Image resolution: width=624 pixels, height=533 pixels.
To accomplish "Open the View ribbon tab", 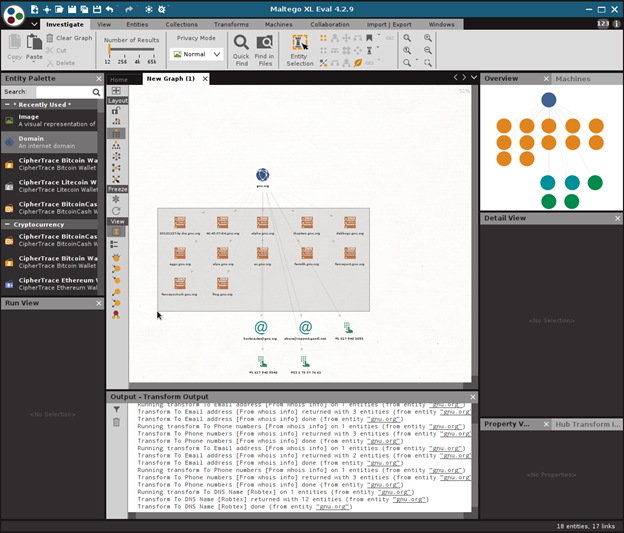I will point(104,24).
